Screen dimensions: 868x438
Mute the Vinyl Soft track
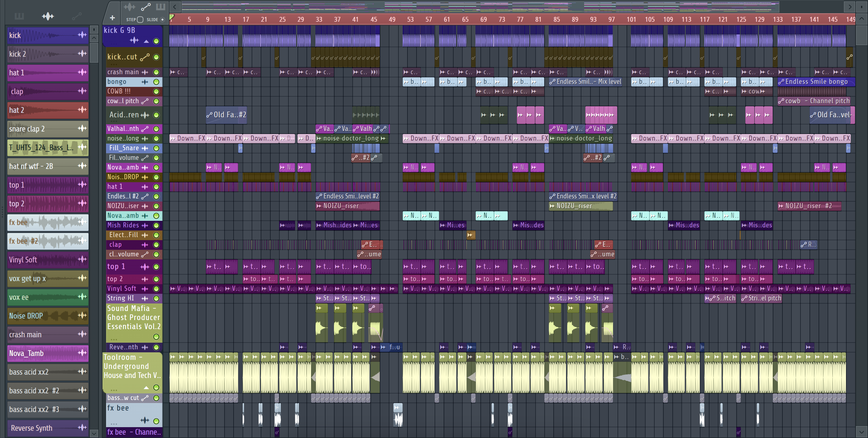[156, 289]
